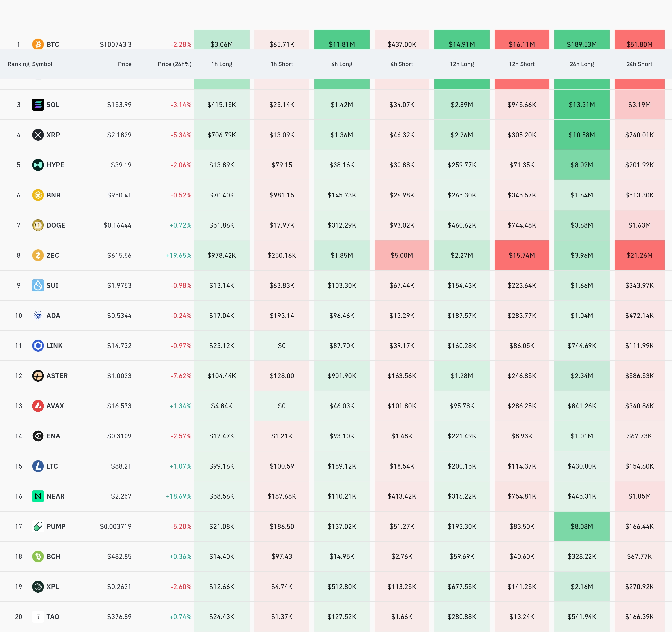Click the PUMP coin icon
Viewport: 672px width, 632px height.
pyautogui.click(x=38, y=526)
